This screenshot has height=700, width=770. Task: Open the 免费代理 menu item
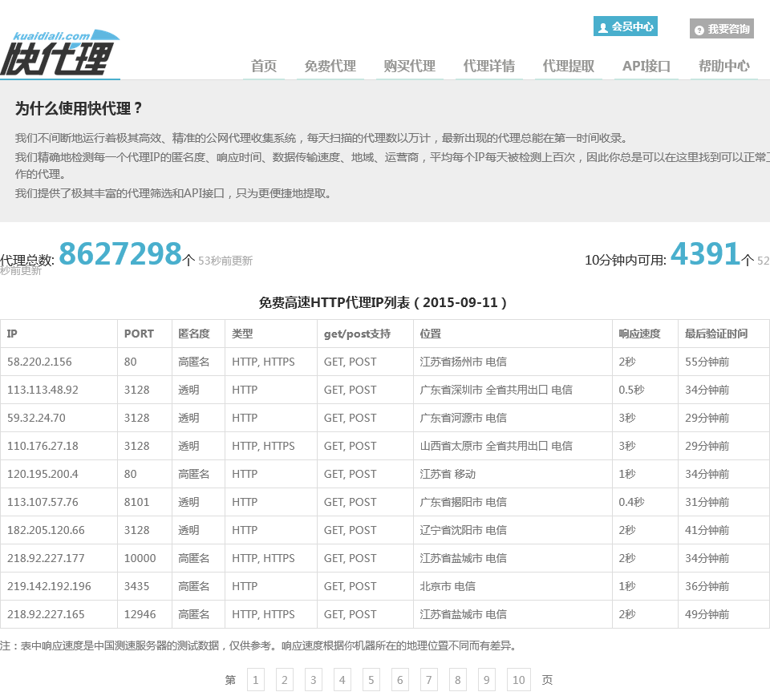[x=330, y=66]
